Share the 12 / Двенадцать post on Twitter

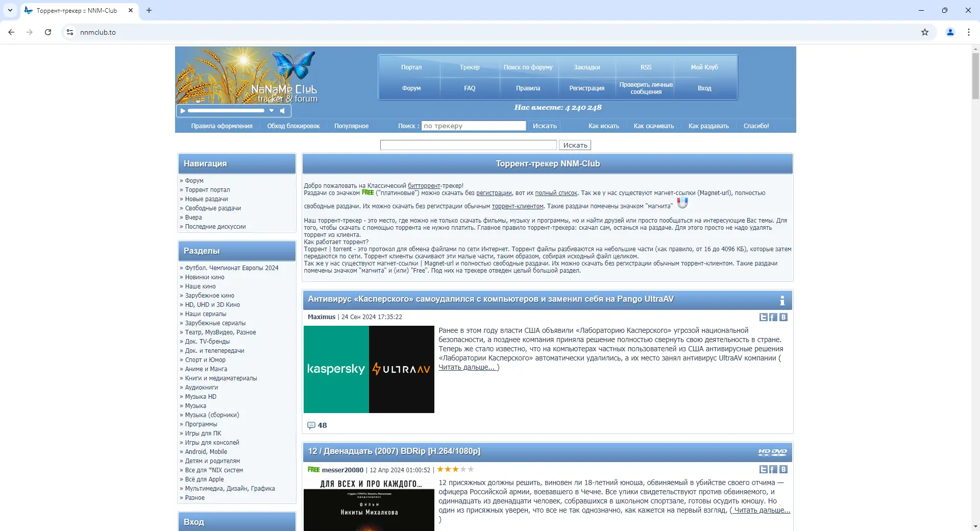pyautogui.click(x=764, y=469)
